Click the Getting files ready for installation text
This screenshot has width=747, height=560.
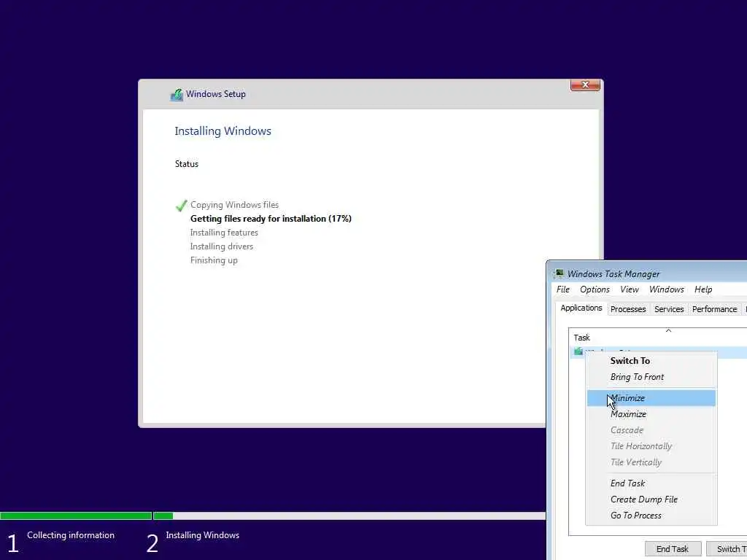click(x=271, y=219)
